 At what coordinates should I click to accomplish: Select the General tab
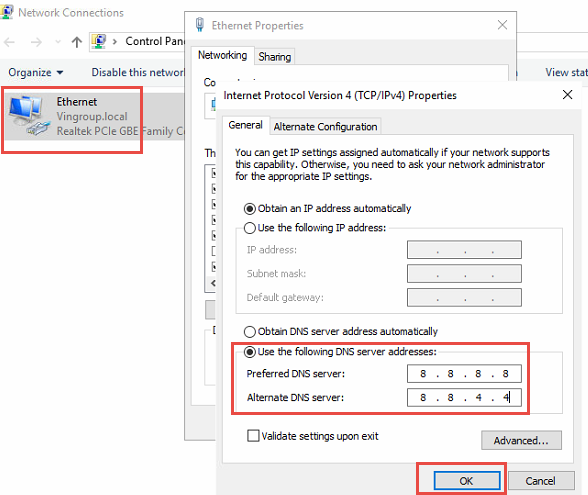point(245,125)
